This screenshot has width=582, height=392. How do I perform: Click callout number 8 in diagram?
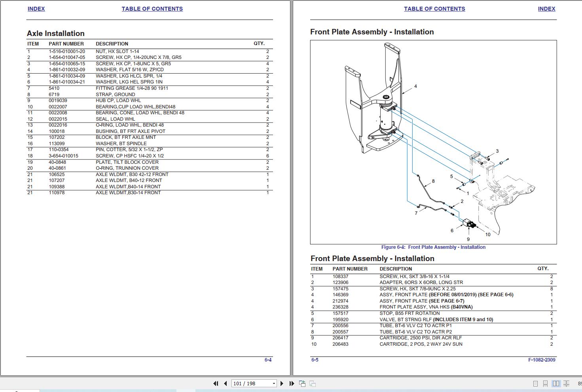[433, 181]
